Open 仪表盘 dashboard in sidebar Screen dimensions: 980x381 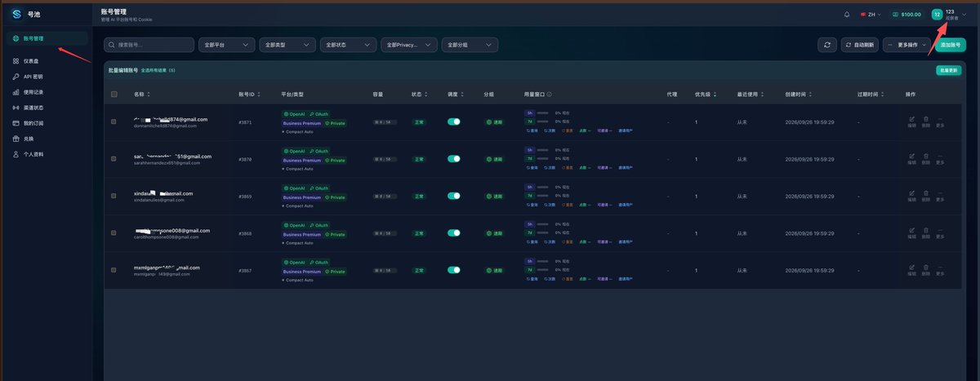pyautogui.click(x=47, y=61)
